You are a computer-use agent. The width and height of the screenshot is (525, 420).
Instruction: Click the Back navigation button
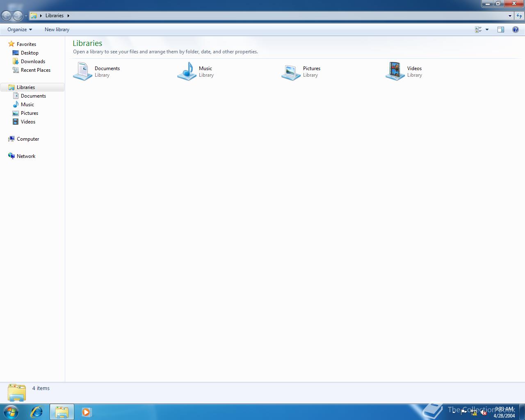click(x=6, y=16)
